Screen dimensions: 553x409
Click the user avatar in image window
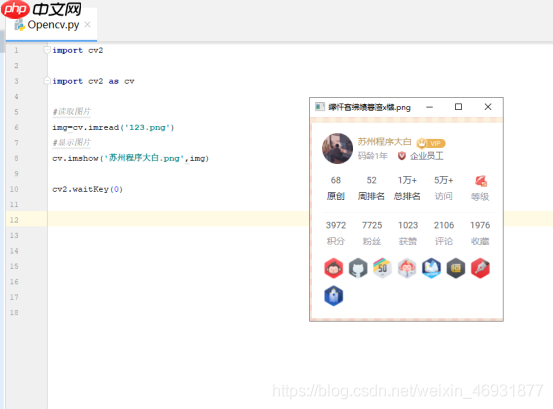pos(337,148)
